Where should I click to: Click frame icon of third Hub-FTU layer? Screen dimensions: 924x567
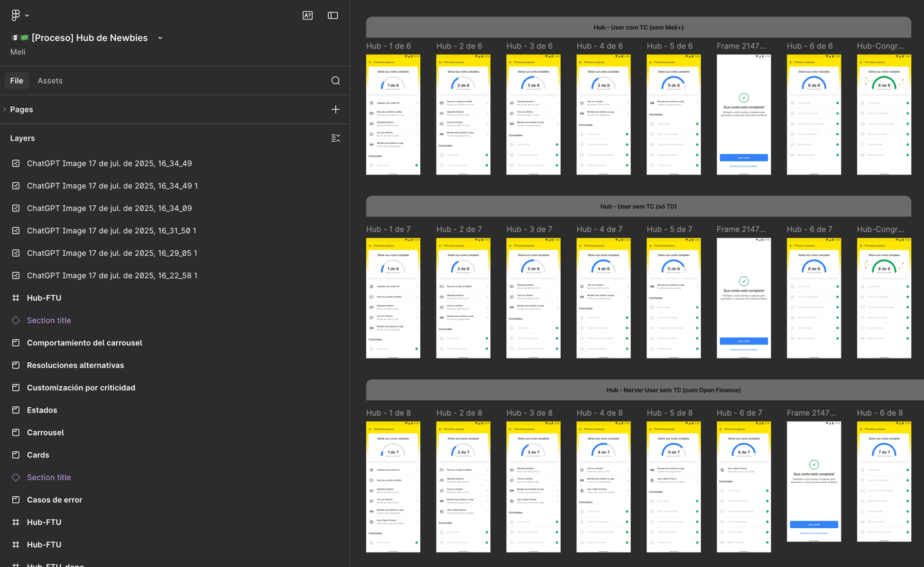[16, 545]
